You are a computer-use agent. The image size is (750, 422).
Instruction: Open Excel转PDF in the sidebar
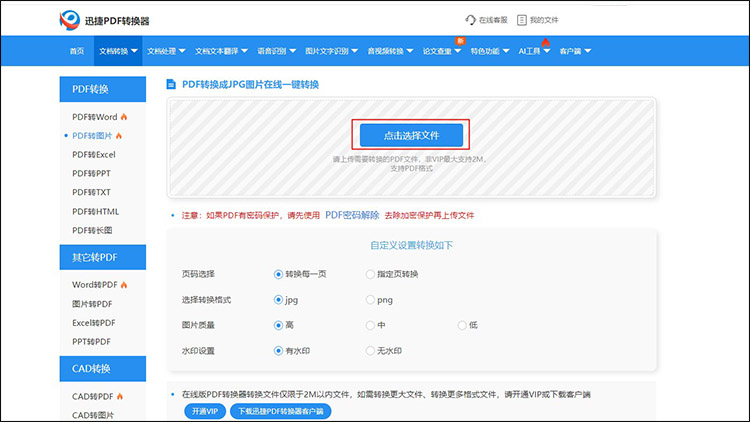[x=94, y=323]
